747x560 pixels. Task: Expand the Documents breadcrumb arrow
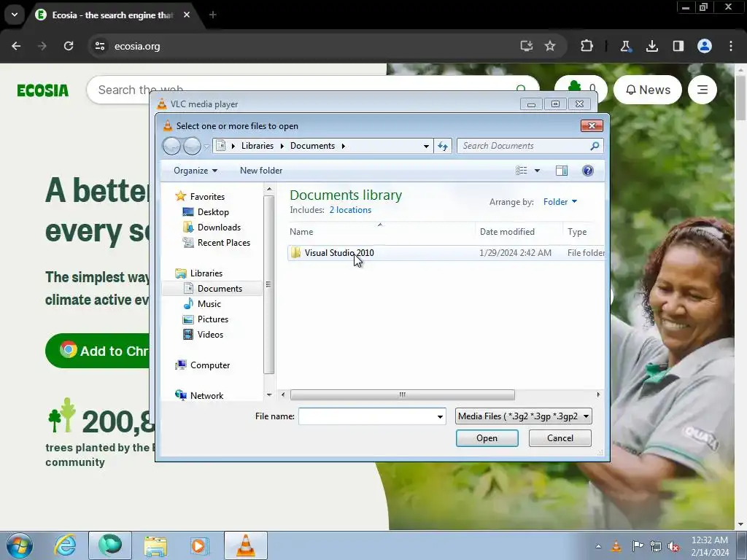343,146
